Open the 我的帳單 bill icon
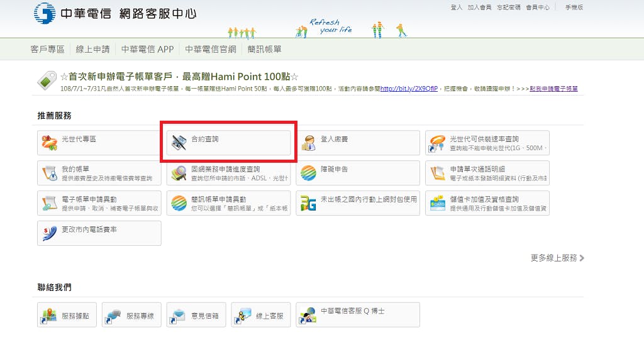Image resolution: width=644 pixels, height=362 pixels. click(50, 173)
